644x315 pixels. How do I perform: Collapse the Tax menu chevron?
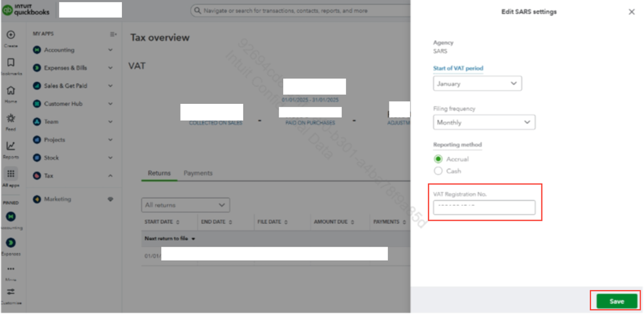[x=110, y=176]
